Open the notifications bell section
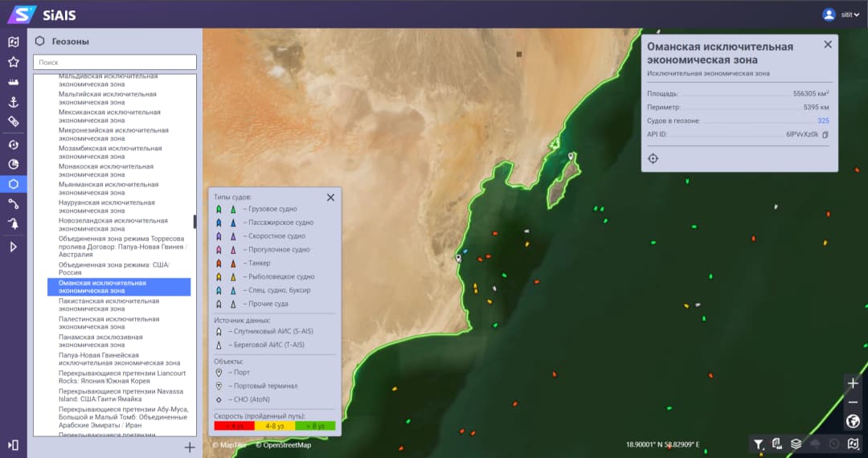The width and height of the screenshot is (868, 458). [13, 224]
